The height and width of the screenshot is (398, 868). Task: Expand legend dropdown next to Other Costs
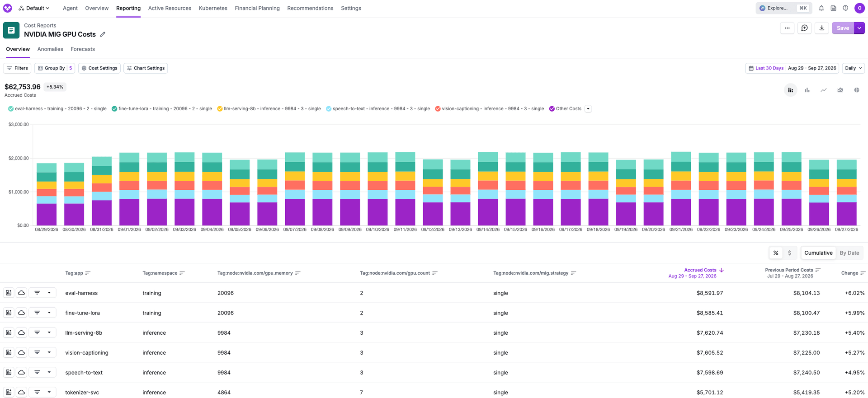[x=588, y=109]
